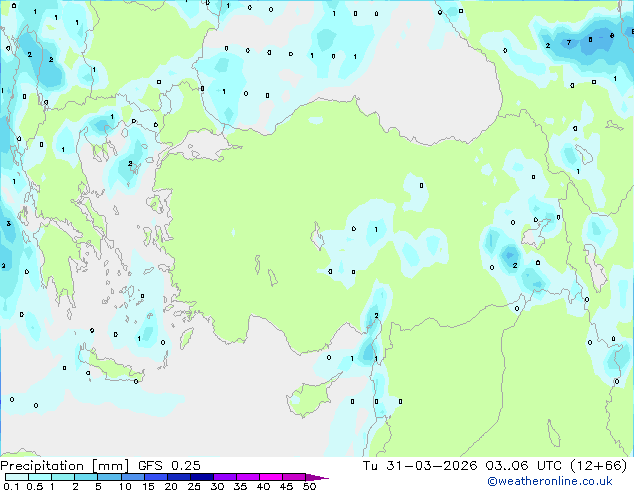Click the 0.5–1 mm legend swatch

[40, 477]
